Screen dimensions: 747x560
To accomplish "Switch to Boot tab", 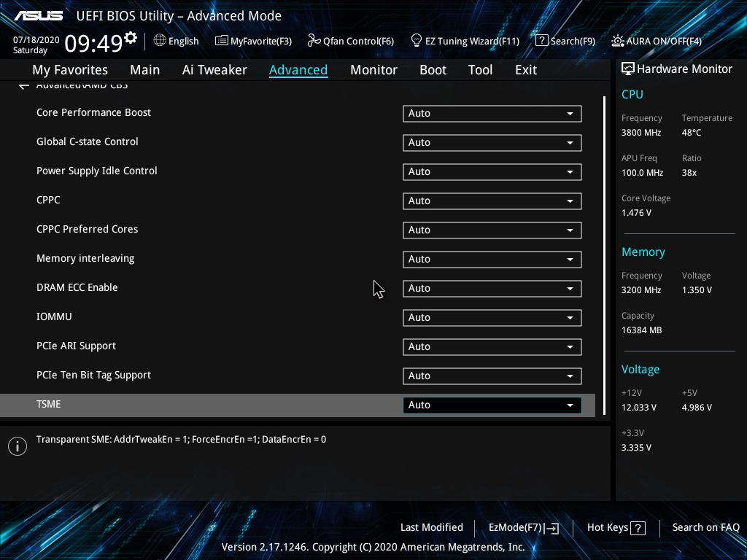I will pos(433,70).
